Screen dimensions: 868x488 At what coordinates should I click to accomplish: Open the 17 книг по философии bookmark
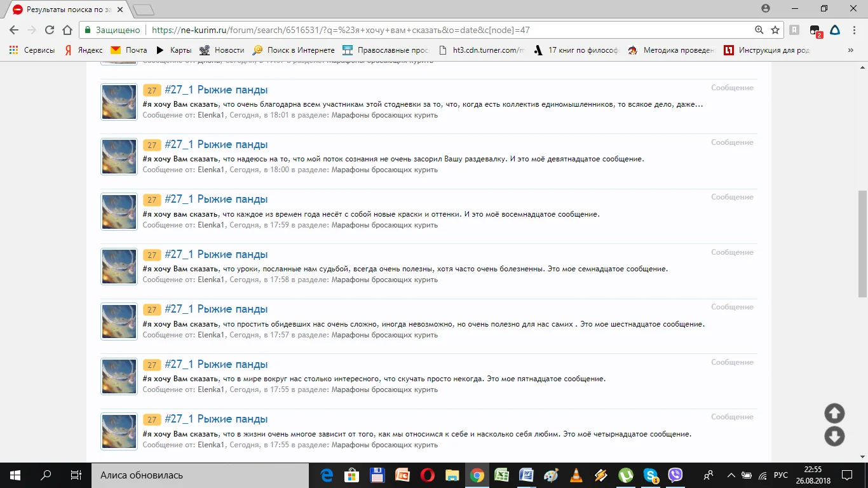pyautogui.click(x=576, y=50)
